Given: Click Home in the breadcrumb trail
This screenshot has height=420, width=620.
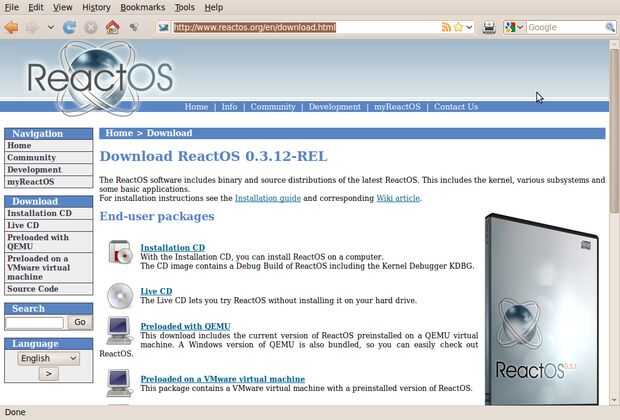Looking at the screenshot, I should click(119, 133).
